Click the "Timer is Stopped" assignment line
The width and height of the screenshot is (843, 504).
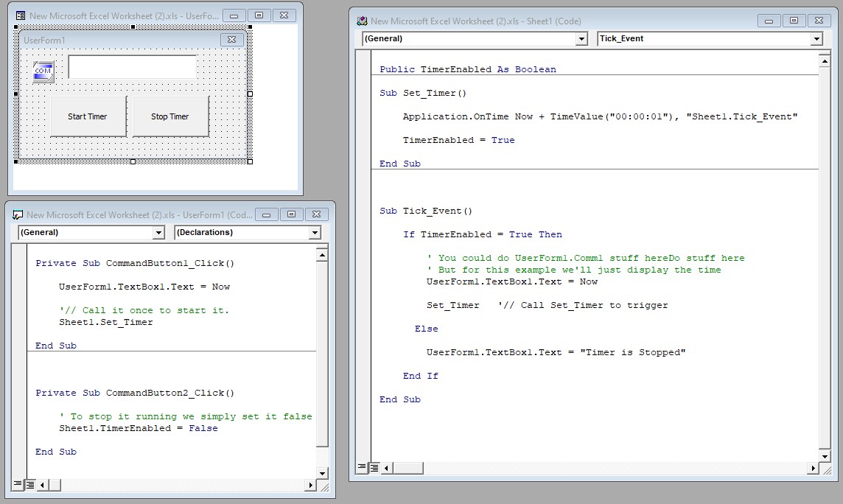pos(556,352)
